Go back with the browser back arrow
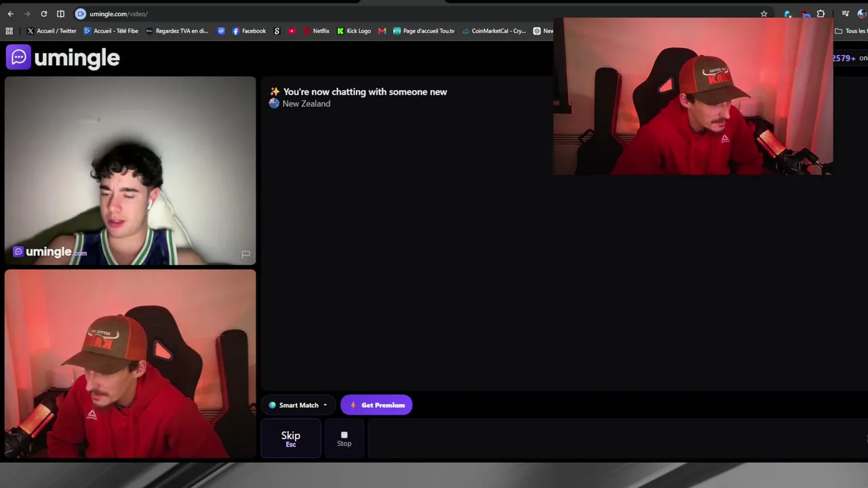Screen dimensions: 868x488 [x=10, y=14]
